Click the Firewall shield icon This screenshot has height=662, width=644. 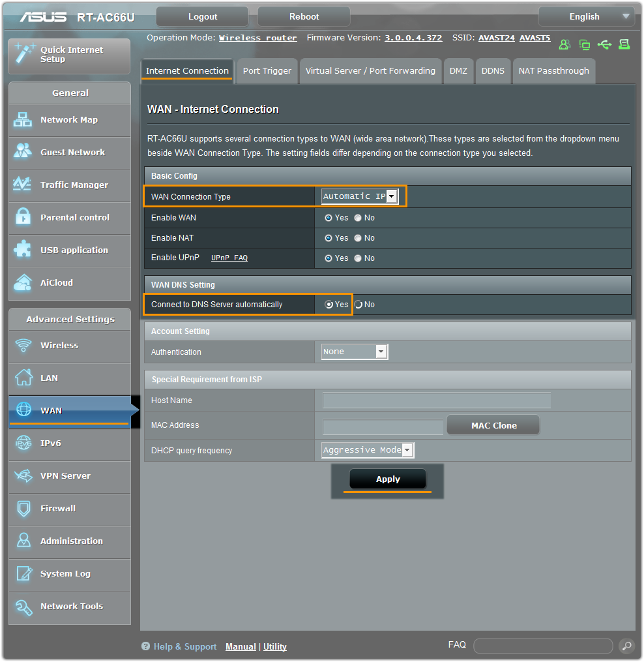pyautogui.click(x=23, y=508)
